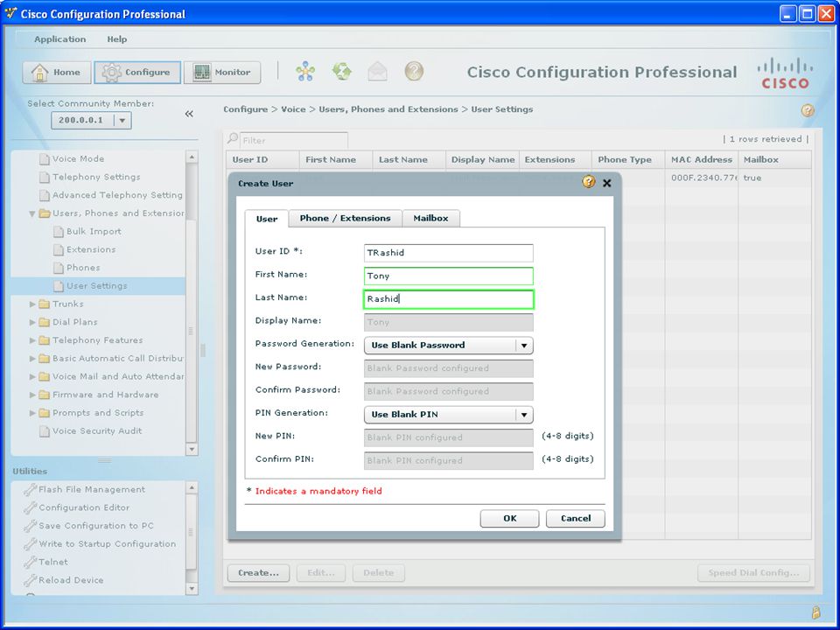This screenshot has width=840, height=630.
Task: Switch to Monitor view
Action: point(222,73)
